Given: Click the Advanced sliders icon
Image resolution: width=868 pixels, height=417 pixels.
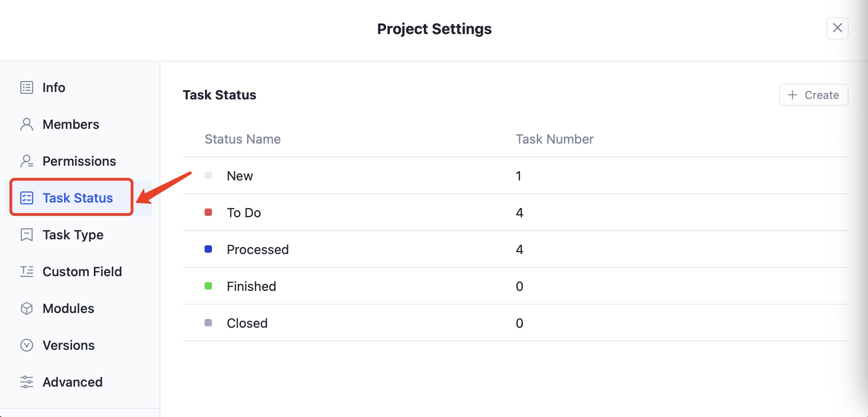Looking at the screenshot, I should [x=27, y=382].
